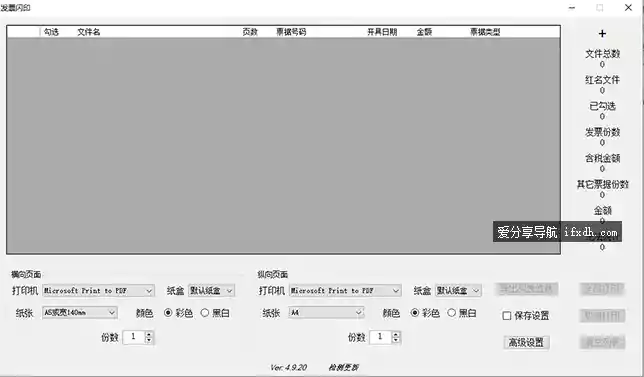Open the portrait page 纸盒 tray dropdown
The width and height of the screenshot is (644, 377).
pos(458,291)
